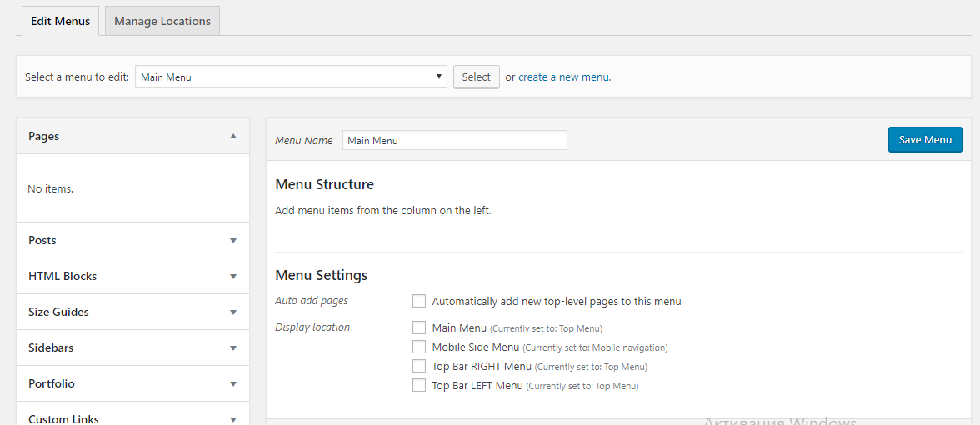The width and height of the screenshot is (980, 425).
Task: Expand the Custom Links panel arrow
Action: pos(233,419)
